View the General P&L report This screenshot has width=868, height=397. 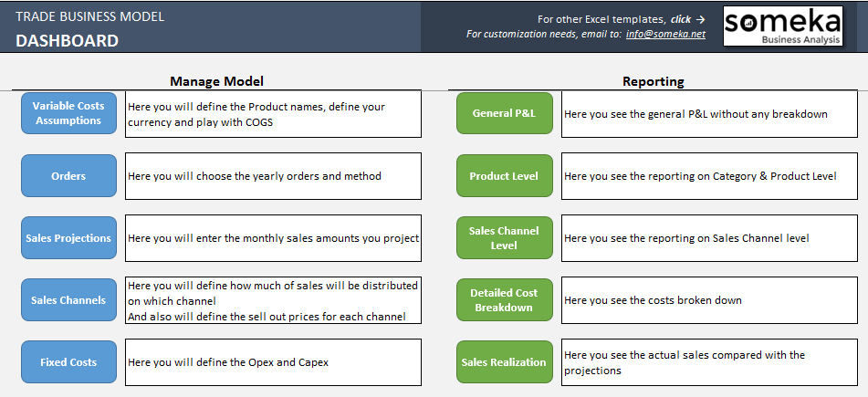pyautogui.click(x=505, y=113)
